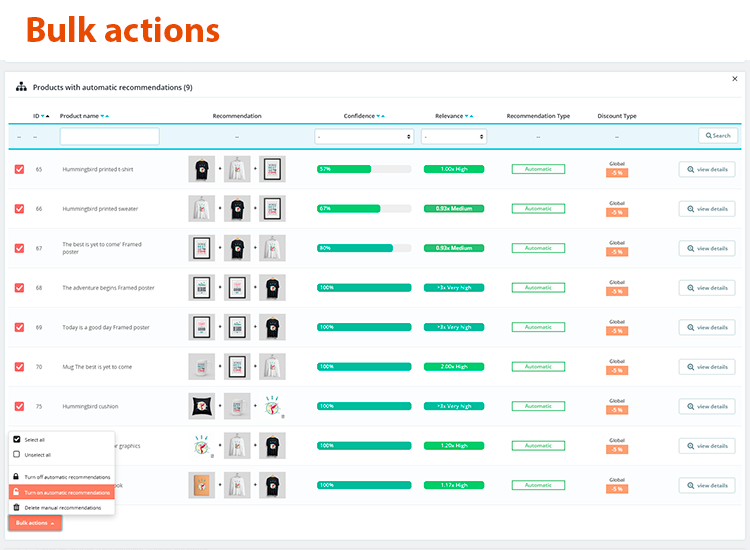View details for The adventure begins Framed poster
The image size is (750, 550).
pos(707,288)
